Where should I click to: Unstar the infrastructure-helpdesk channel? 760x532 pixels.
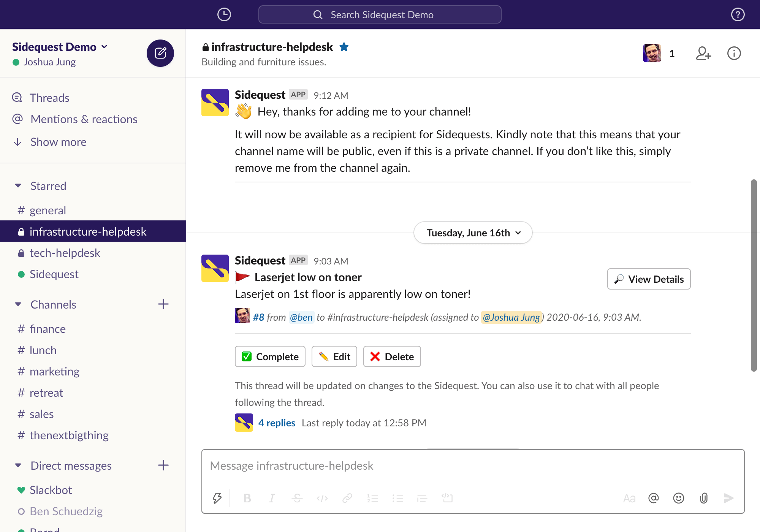pos(344,47)
